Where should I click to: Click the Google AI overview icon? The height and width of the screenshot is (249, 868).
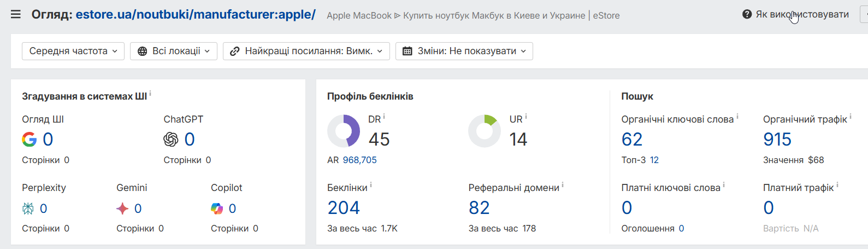(29, 140)
